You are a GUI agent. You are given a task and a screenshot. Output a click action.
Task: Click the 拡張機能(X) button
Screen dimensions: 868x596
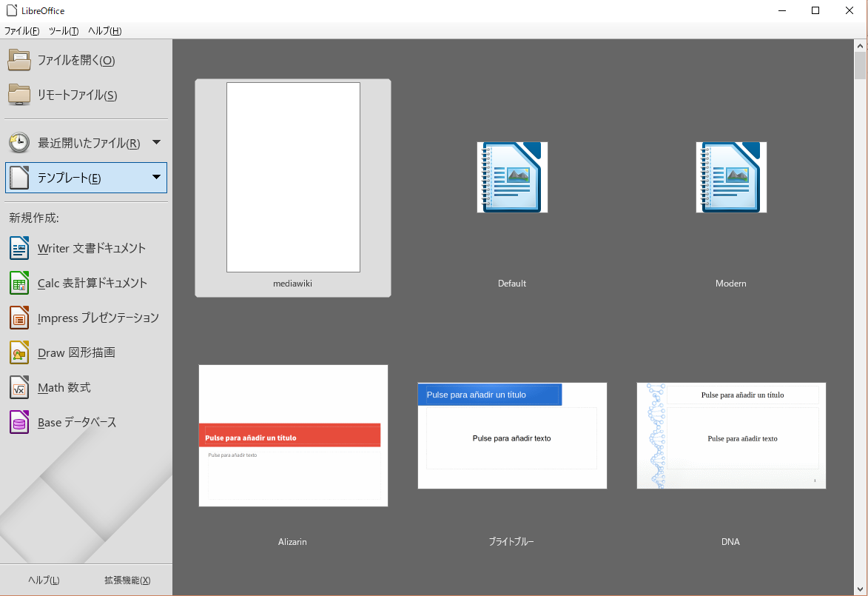[x=127, y=580]
